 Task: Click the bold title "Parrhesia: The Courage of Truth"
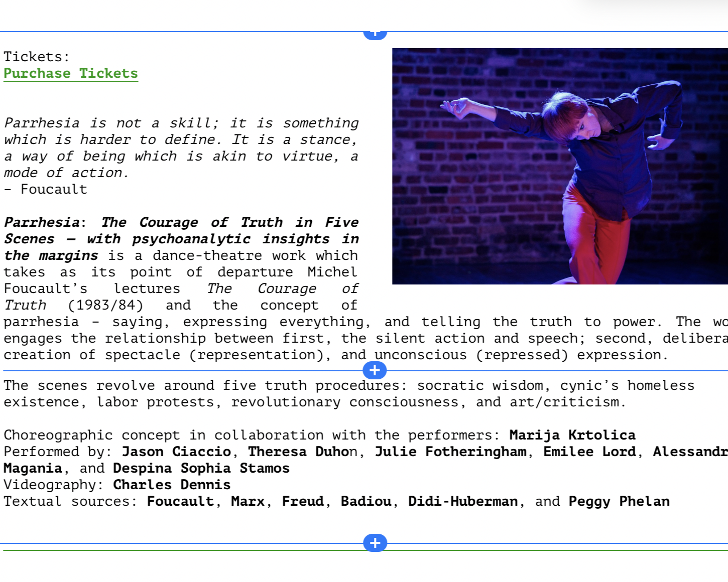181,222
